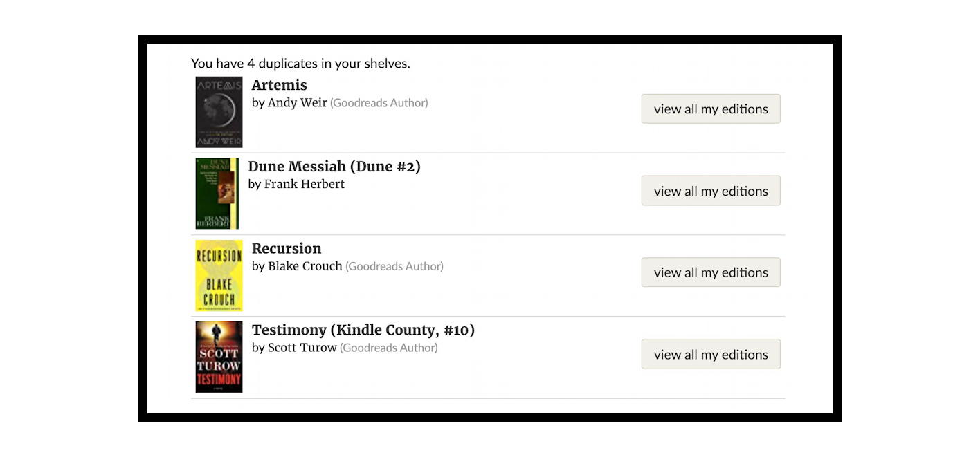Open the Artemis book title link
Screen dimensions: 980x457
pyautogui.click(x=279, y=85)
